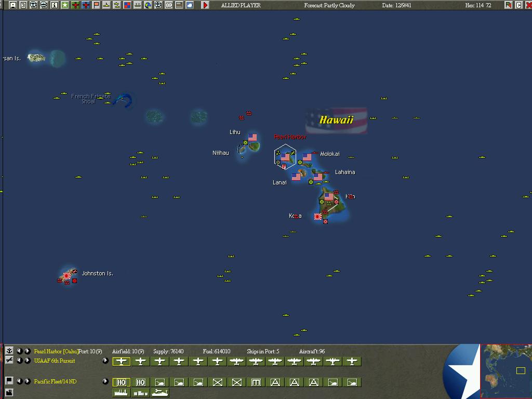Click the crosshair target toolbar icon

158,5
